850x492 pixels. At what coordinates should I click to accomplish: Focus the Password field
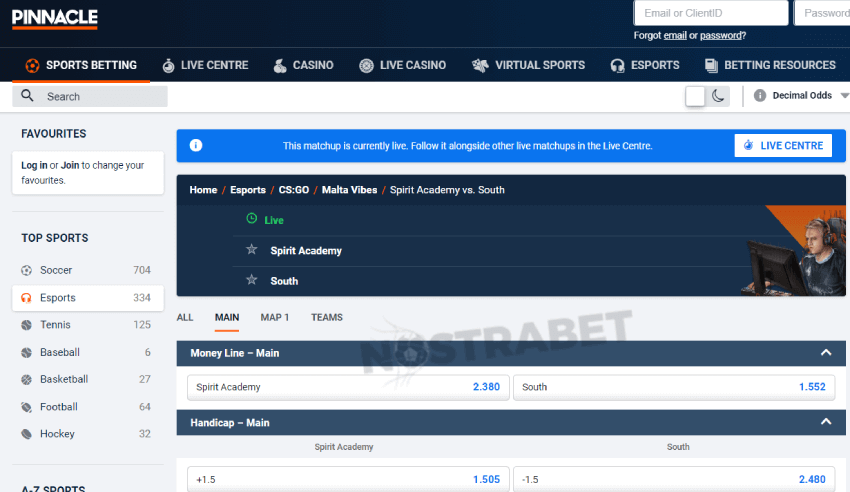point(822,13)
